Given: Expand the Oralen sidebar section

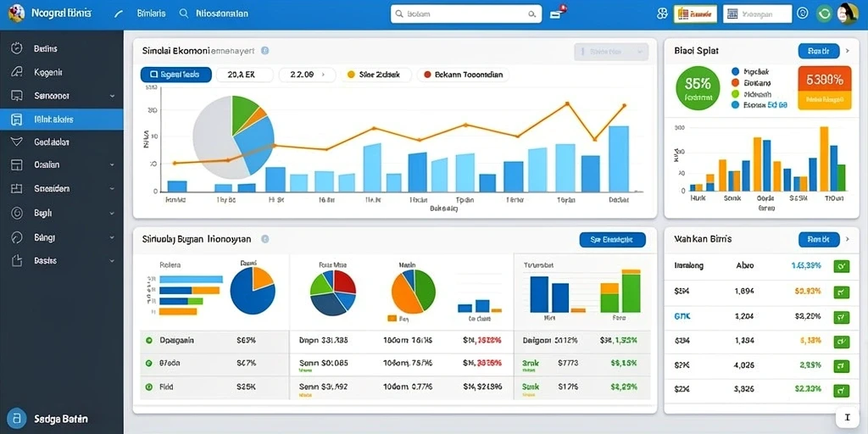Looking at the screenshot, I should [x=113, y=165].
